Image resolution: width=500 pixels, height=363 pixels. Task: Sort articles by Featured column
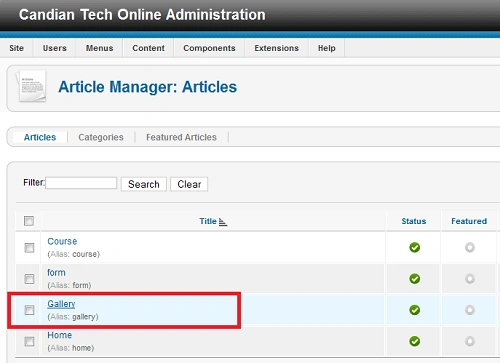(x=469, y=221)
